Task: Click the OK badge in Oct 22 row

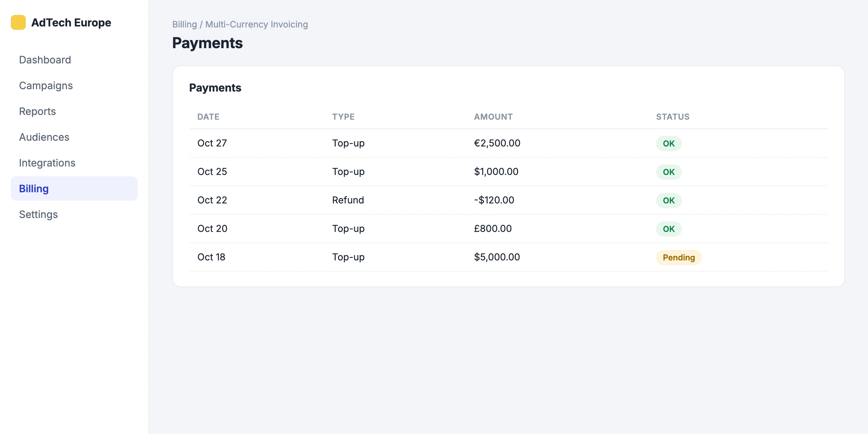Action: coord(669,200)
